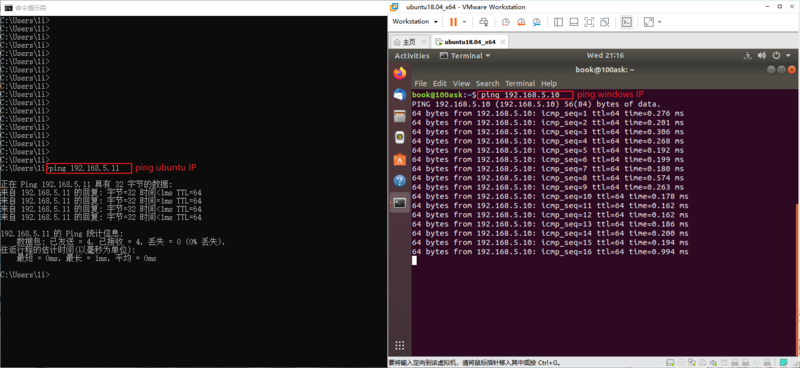Close the 主页 tab
Screen dimensions: 800x368
coord(423,42)
